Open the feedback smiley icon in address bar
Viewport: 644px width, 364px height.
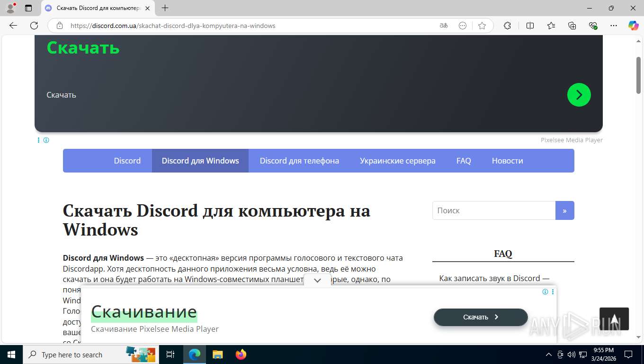pyautogui.click(x=463, y=26)
